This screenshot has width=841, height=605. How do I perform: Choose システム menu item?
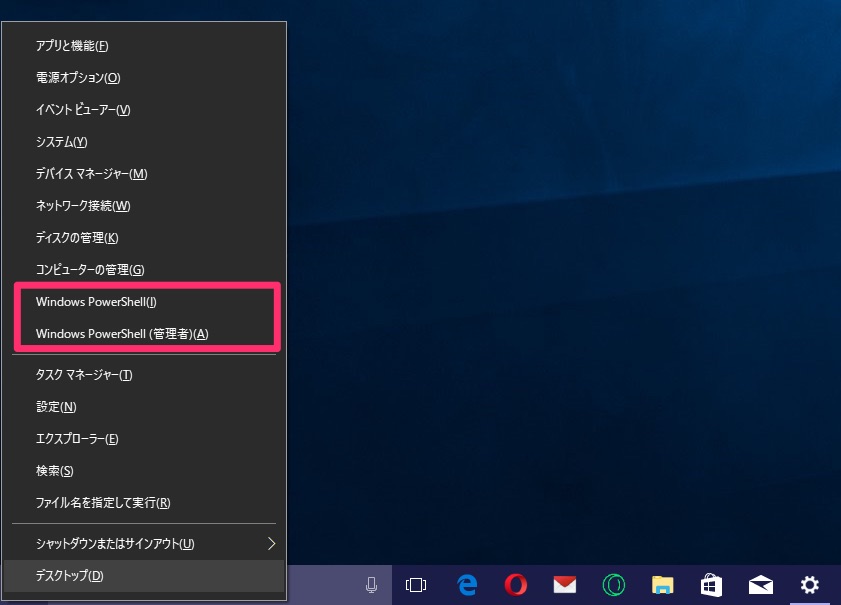tap(144, 142)
